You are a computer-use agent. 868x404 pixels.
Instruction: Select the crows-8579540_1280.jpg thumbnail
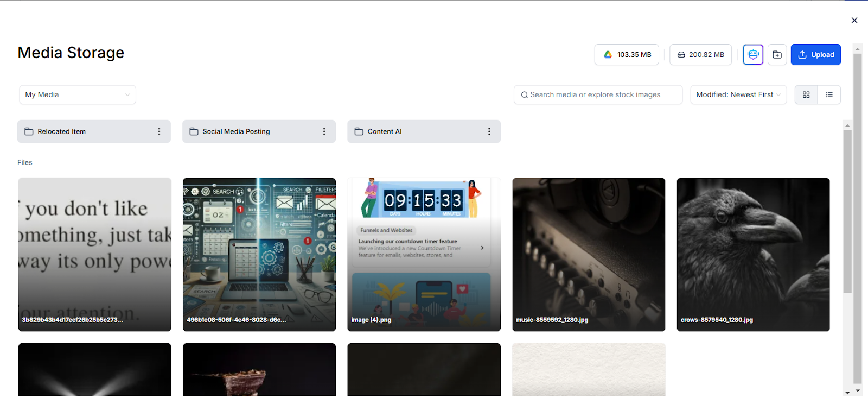point(753,255)
